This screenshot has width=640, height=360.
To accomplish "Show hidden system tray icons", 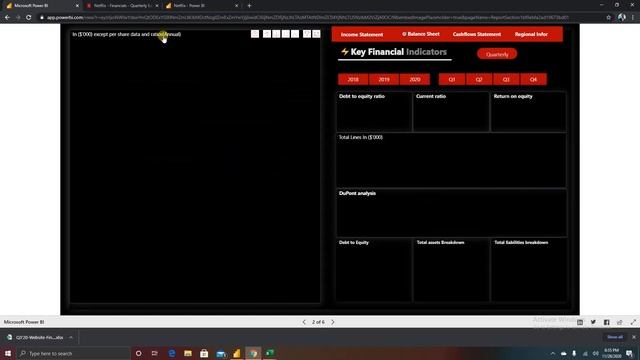I will tap(553, 353).
